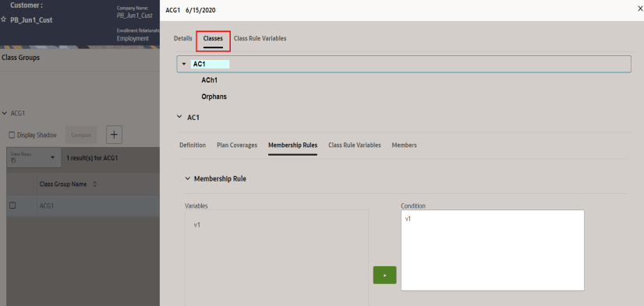Check the ACG1 row checkbox
The image size is (644, 306).
point(12,206)
